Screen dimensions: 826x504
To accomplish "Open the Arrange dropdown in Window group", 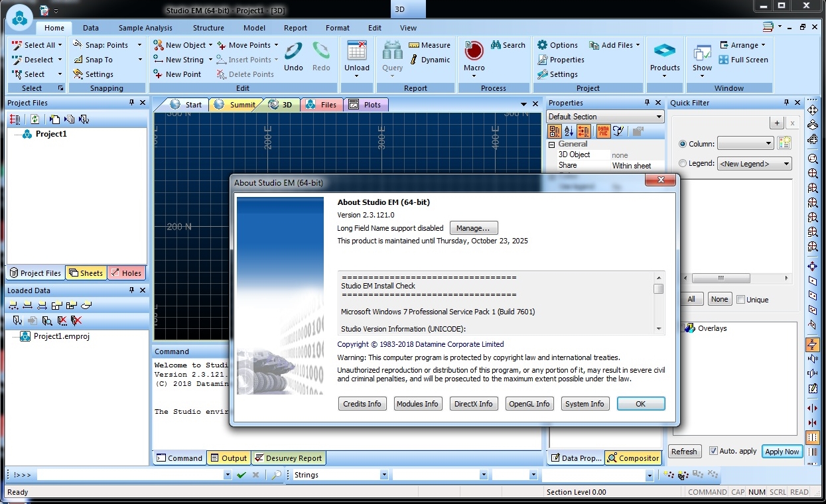I will point(742,45).
